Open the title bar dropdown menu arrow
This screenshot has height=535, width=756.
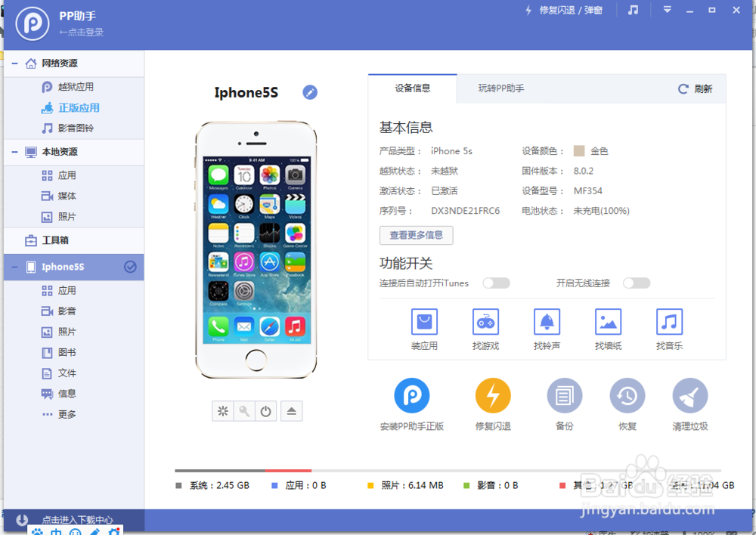[x=668, y=10]
